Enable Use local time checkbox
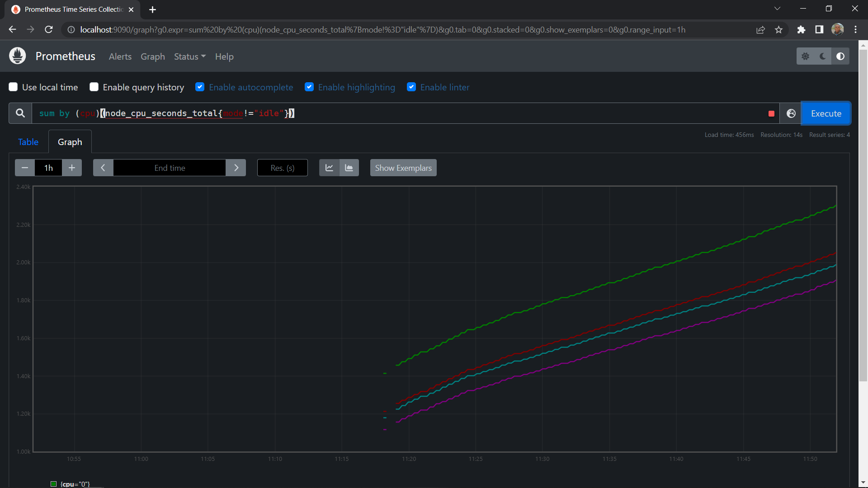Screen dimensions: 868x488 [x=13, y=87]
